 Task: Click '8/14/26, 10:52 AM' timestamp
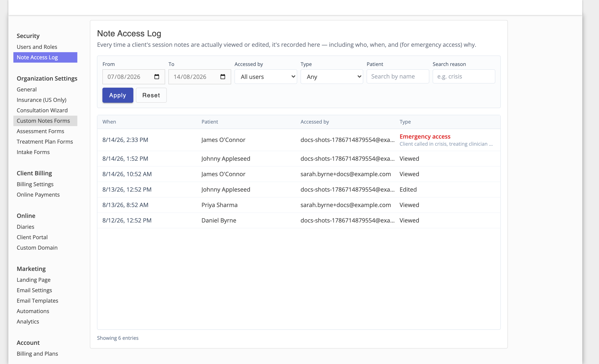(x=127, y=174)
